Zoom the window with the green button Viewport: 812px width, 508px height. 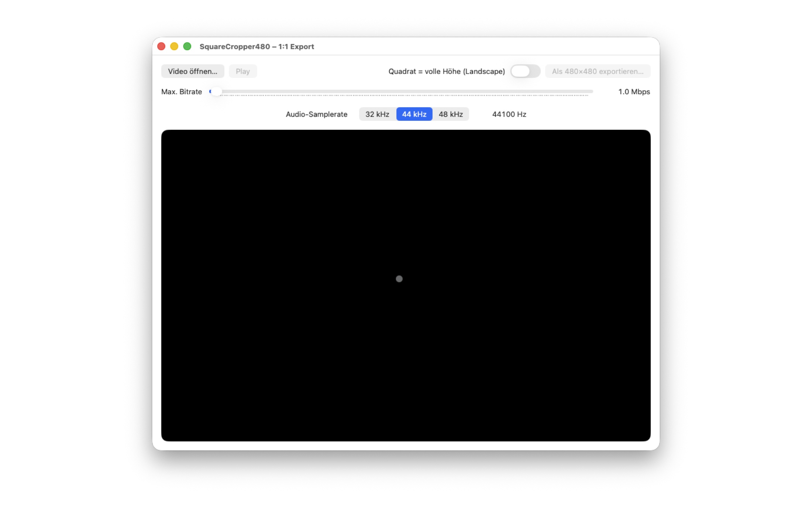click(x=187, y=47)
